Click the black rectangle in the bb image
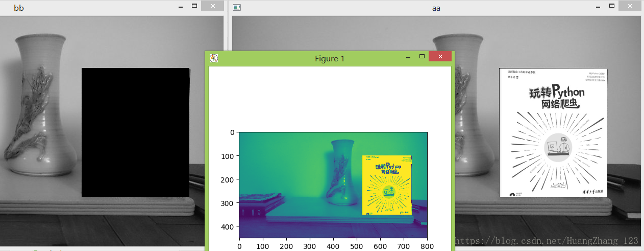Viewport: 644px width, 251px height. coord(136,132)
